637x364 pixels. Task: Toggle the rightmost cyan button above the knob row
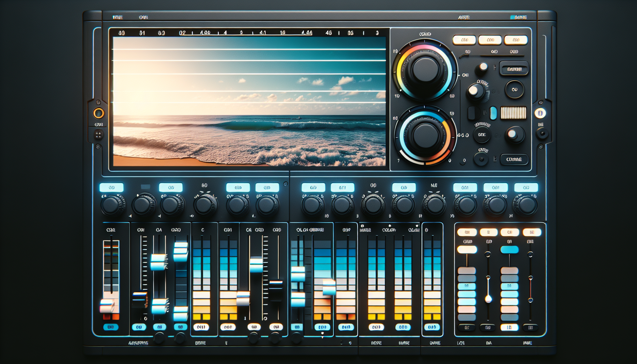point(526,187)
